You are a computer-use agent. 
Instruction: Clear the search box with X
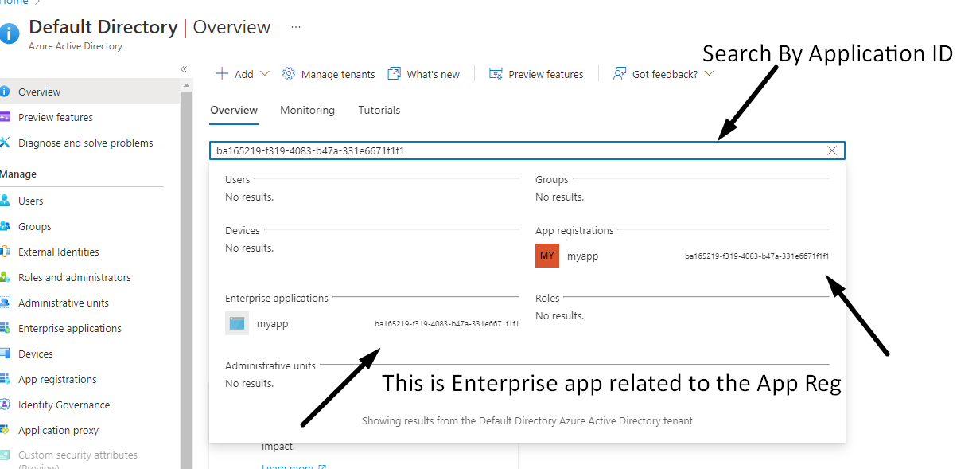click(832, 150)
